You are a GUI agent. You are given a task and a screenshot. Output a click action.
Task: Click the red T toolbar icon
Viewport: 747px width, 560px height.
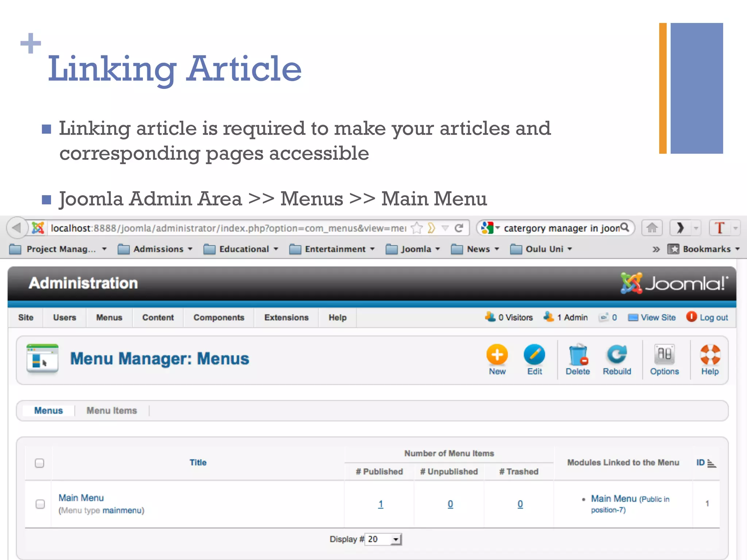(719, 228)
